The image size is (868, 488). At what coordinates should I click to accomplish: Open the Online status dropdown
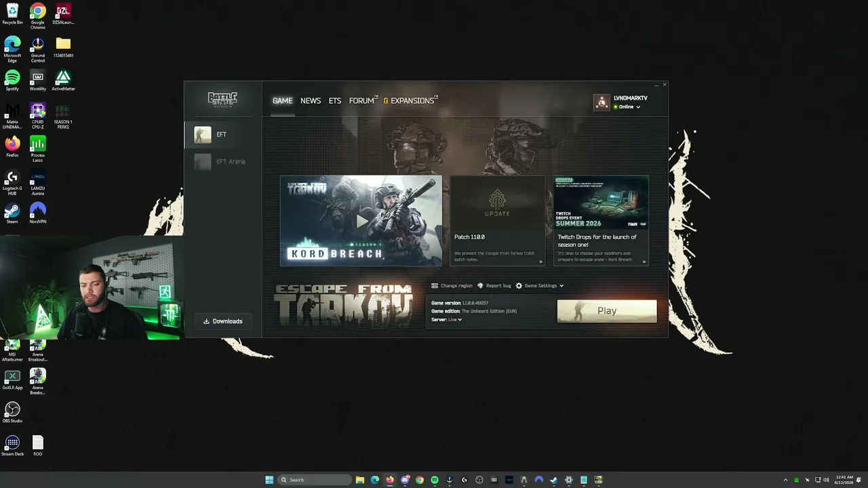point(629,107)
